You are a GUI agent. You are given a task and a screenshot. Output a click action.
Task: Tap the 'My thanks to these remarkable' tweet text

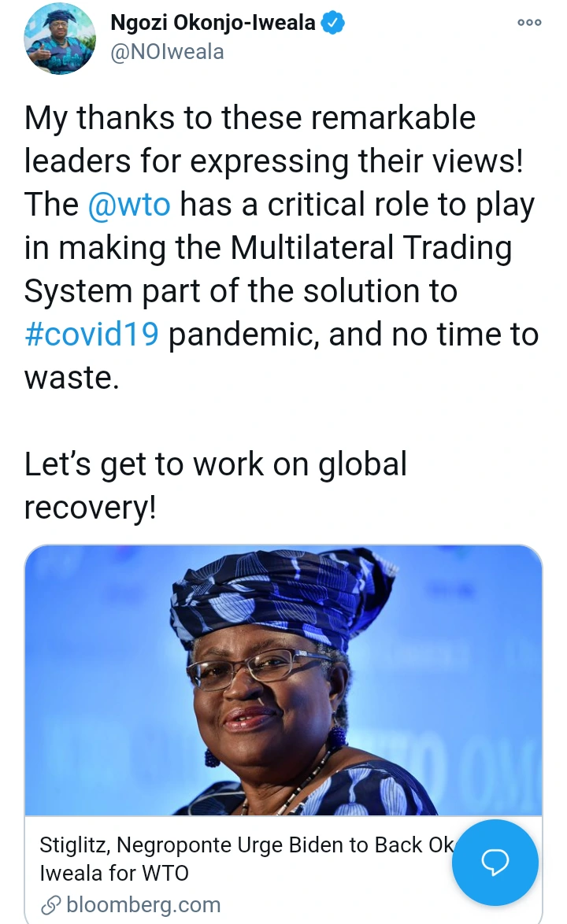pos(250,118)
